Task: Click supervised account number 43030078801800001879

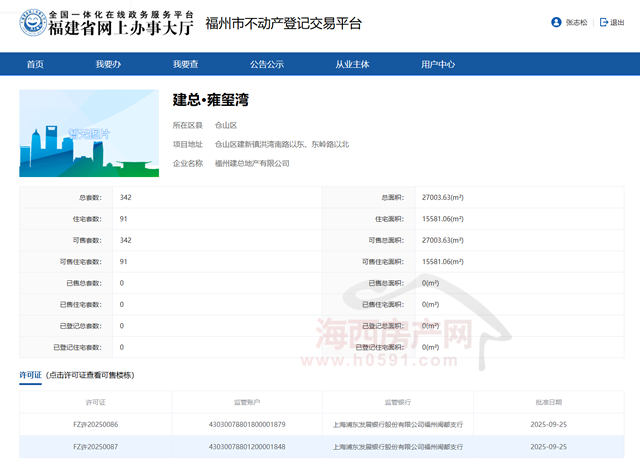Action: (246, 424)
